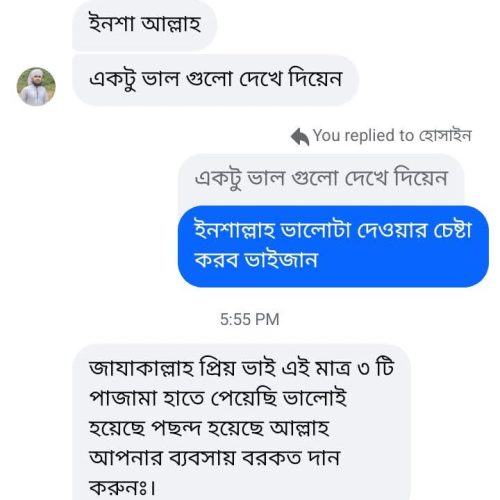Click the line 'পাজামা হাতে পেয়েছি ভালোই'
Image resolution: width=500 pixels, height=500 pixels.
click(x=218, y=398)
